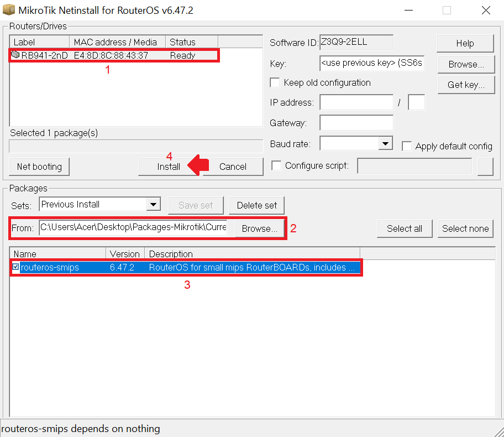Enable Keep old configuration checkbox
504x437 pixels.
click(x=275, y=83)
